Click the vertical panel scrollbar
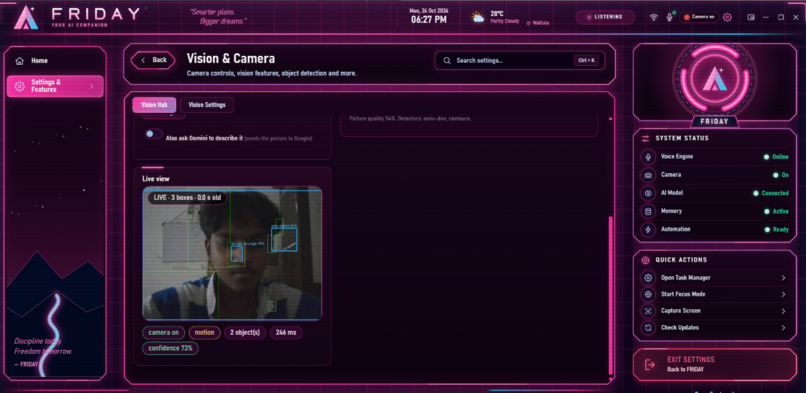The height and width of the screenshot is (393, 806). tap(611, 295)
